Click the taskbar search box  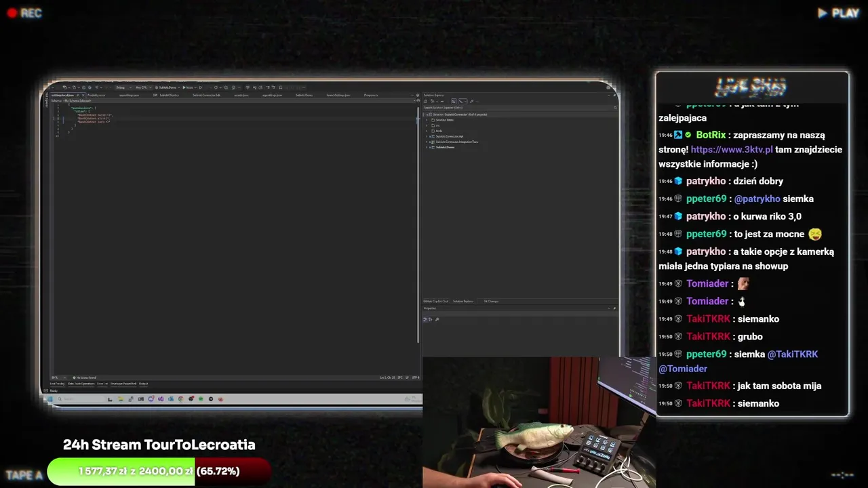click(80, 399)
